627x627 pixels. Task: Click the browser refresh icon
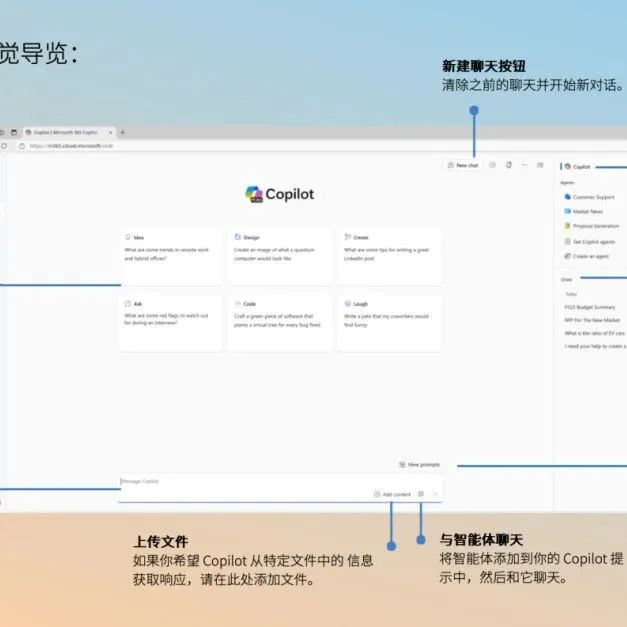pos(4,146)
